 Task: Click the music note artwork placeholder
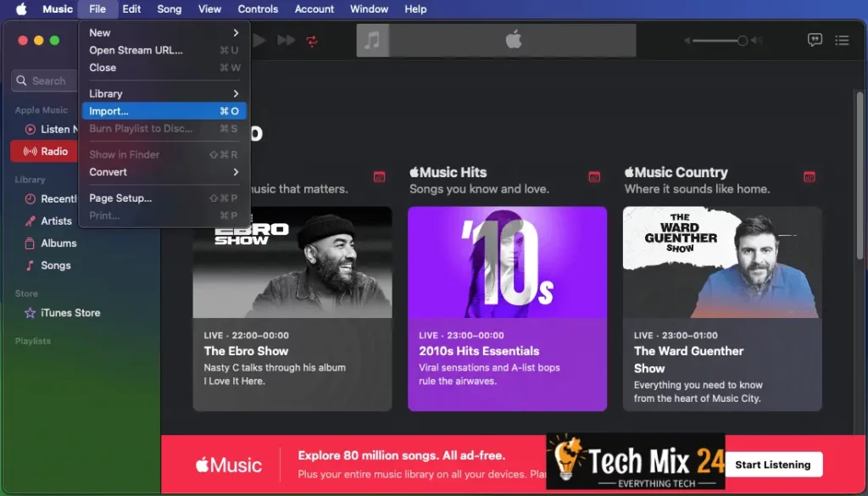point(373,40)
